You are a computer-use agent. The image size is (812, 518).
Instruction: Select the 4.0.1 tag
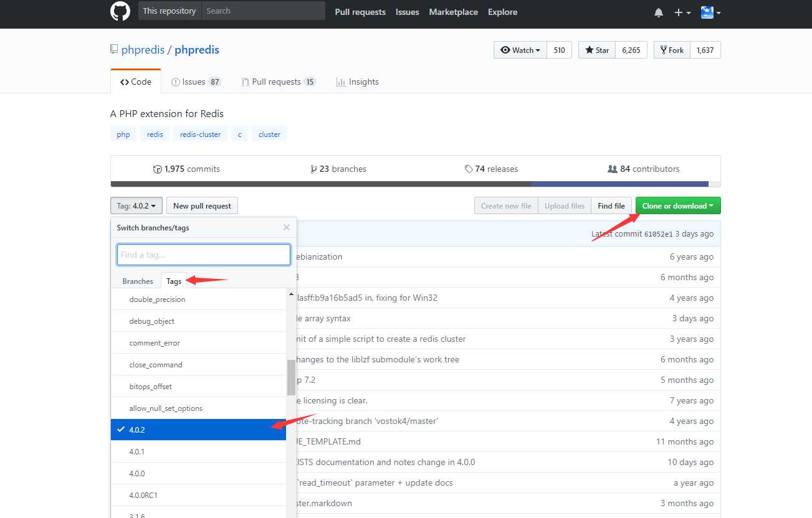[x=198, y=451]
